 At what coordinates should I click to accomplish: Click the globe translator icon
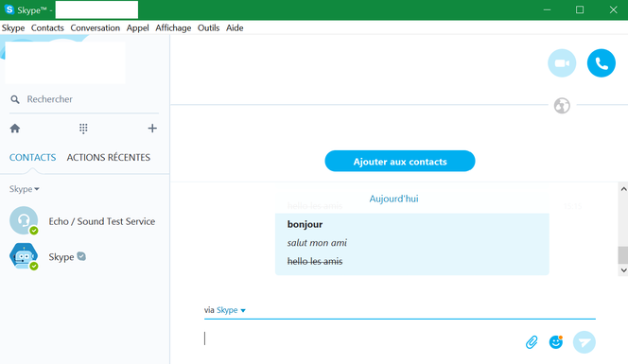[562, 106]
